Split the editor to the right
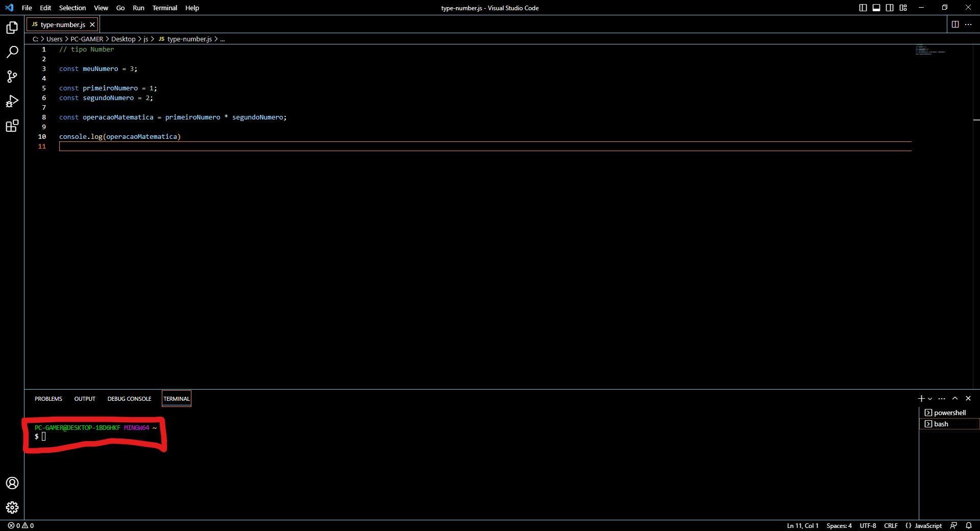 click(955, 24)
